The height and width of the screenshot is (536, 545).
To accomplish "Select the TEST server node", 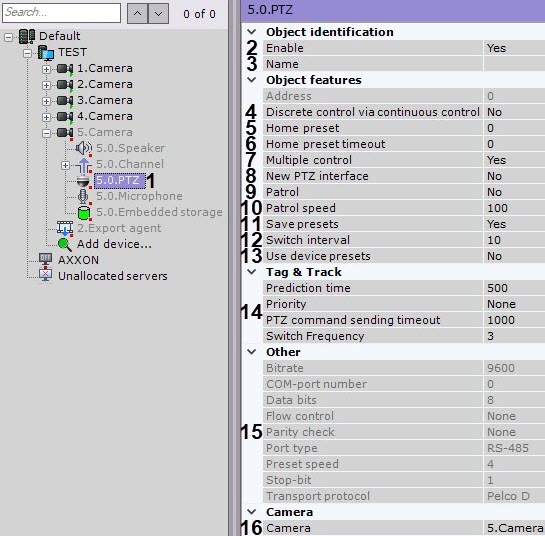I will tap(72, 52).
